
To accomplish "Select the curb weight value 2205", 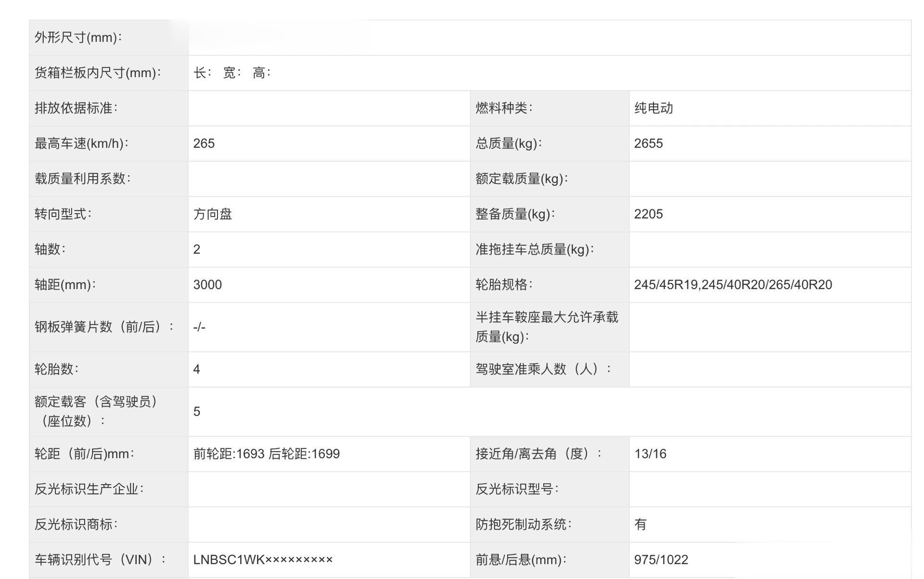I will (x=648, y=214).
